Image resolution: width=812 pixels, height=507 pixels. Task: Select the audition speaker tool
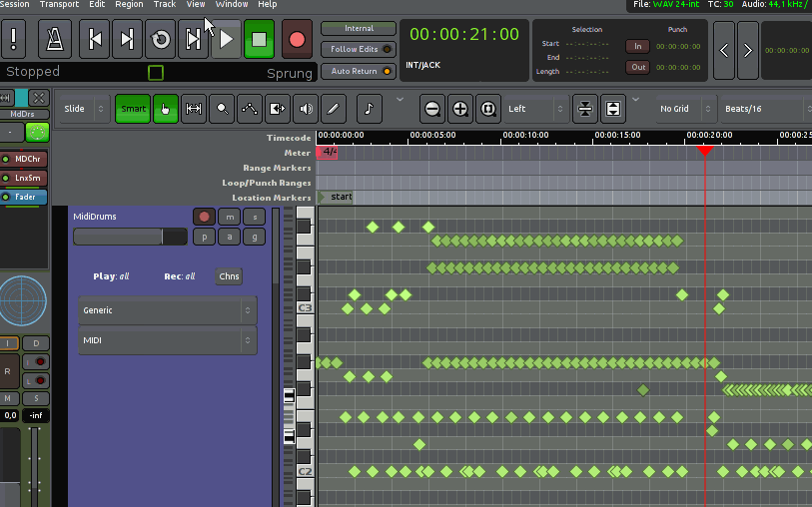click(x=306, y=109)
